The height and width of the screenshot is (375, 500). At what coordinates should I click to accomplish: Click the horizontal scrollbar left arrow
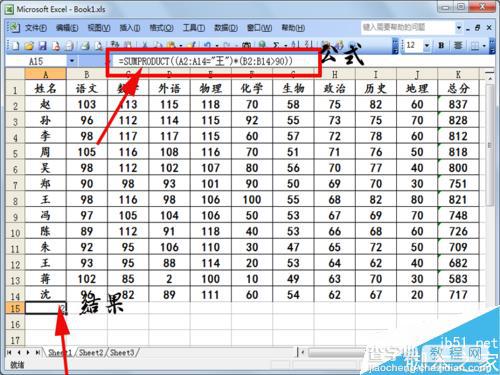pos(302,352)
